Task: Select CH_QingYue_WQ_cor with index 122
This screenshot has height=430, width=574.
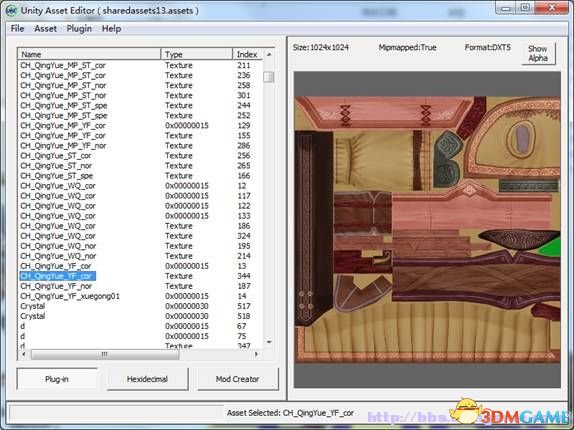Action: coord(140,206)
